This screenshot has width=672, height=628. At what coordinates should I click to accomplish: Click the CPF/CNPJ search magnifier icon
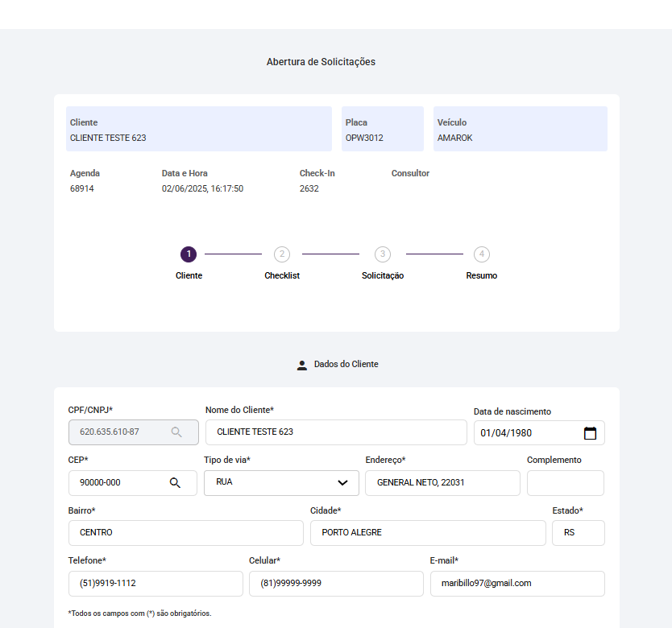click(176, 432)
